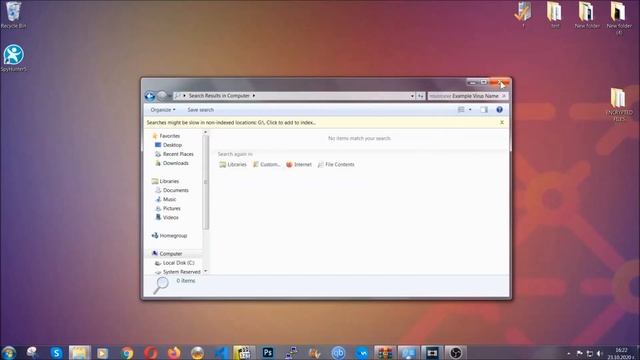Search again on the Internet

299,164
